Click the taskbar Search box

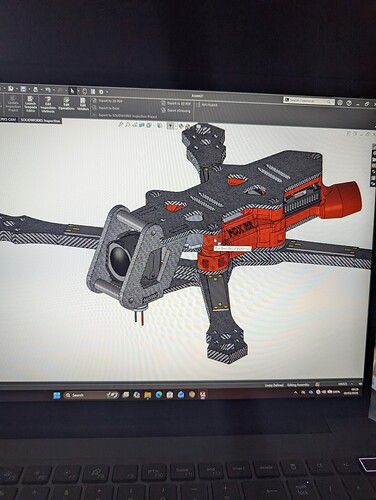[x=91, y=395]
